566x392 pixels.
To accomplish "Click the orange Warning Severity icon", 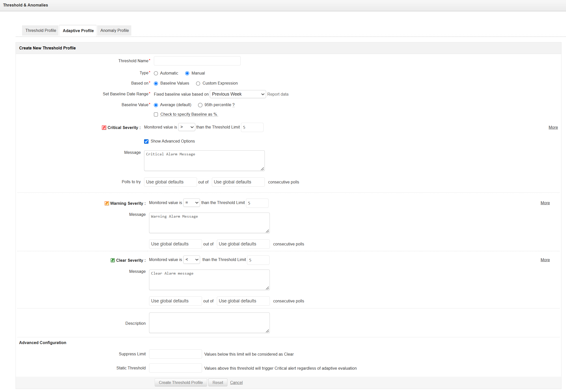I will coord(107,203).
